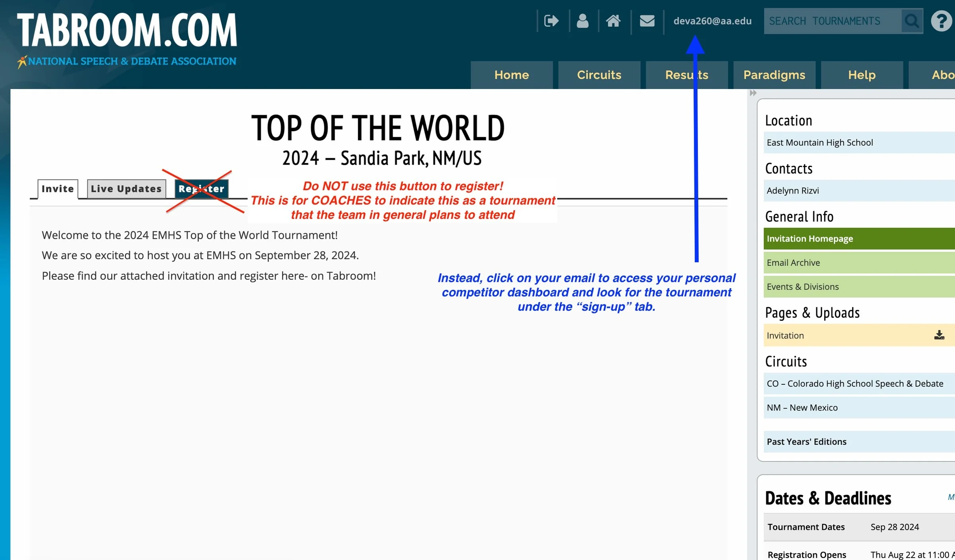Type in Search Tournaments field
The height and width of the screenshot is (560, 955).
[832, 21]
